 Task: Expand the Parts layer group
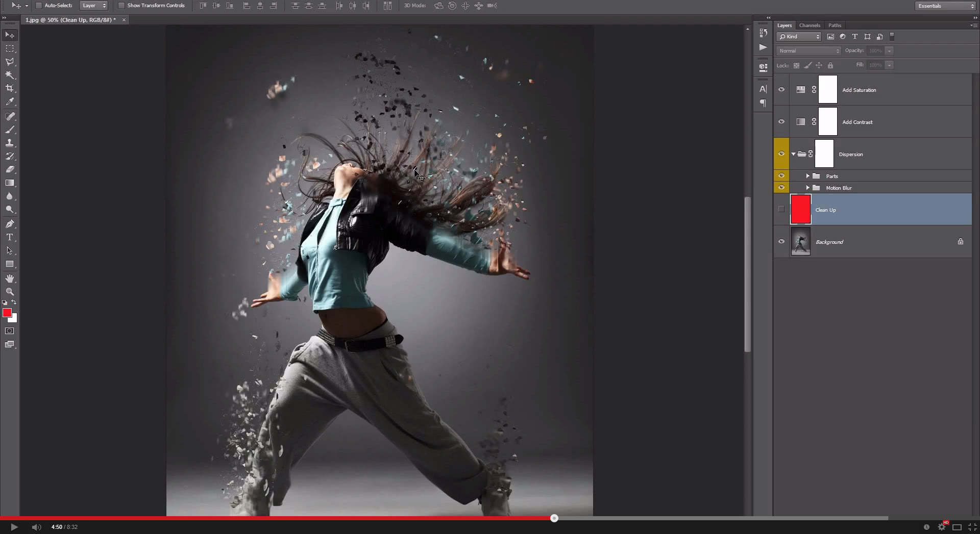[x=808, y=176]
